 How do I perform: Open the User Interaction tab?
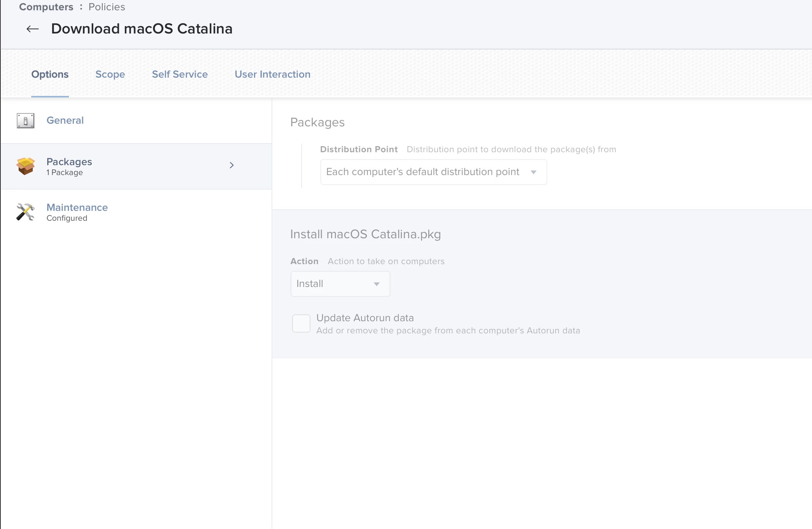[x=273, y=74]
